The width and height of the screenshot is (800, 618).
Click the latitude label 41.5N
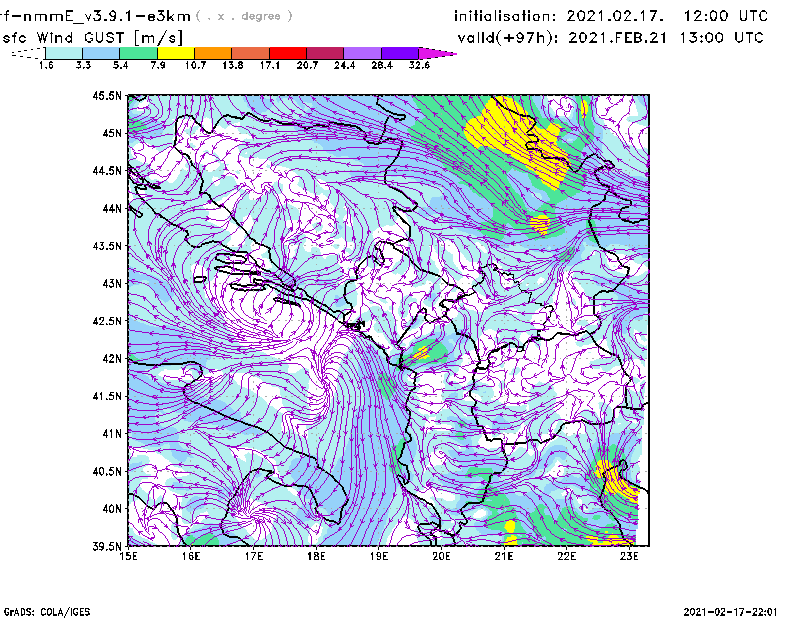[x=107, y=396]
